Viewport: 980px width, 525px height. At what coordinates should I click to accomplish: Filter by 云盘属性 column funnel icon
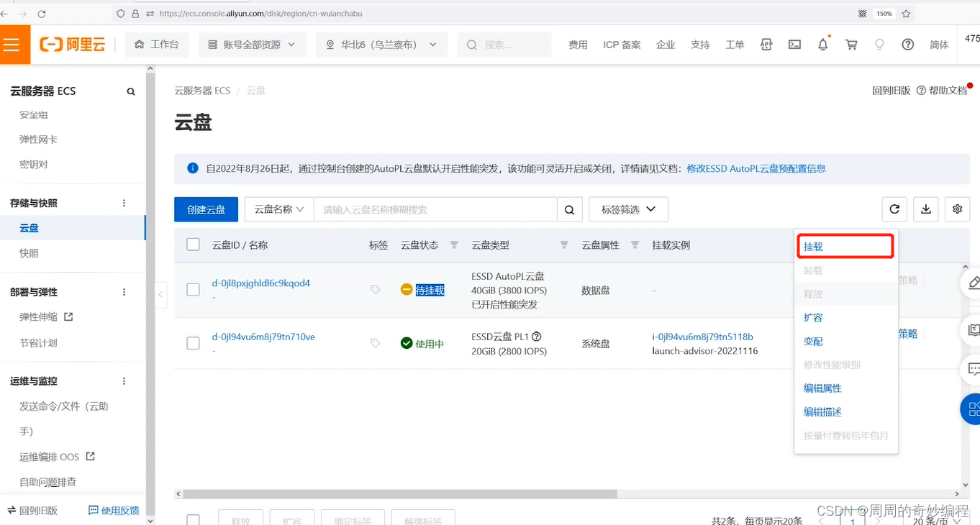635,245
